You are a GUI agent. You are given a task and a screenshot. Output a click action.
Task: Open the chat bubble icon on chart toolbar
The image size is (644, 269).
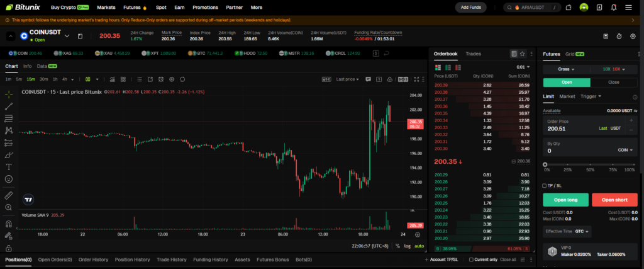pyautogui.click(x=369, y=79)
